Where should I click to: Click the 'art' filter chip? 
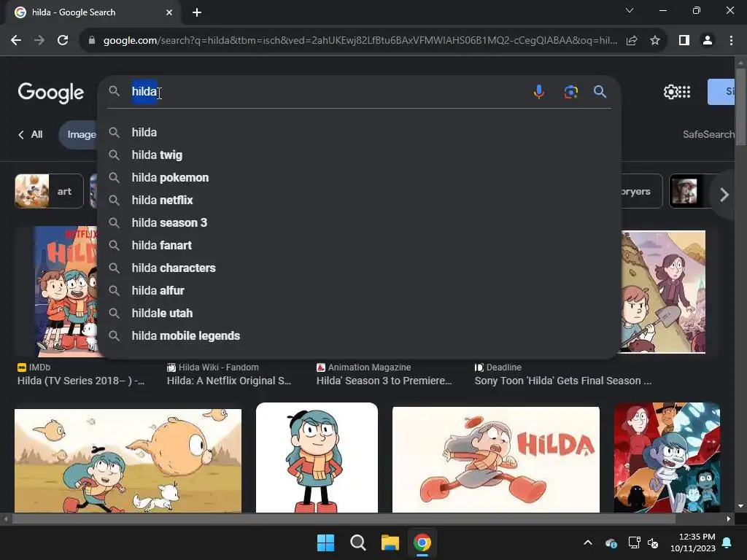pos(49,192)
